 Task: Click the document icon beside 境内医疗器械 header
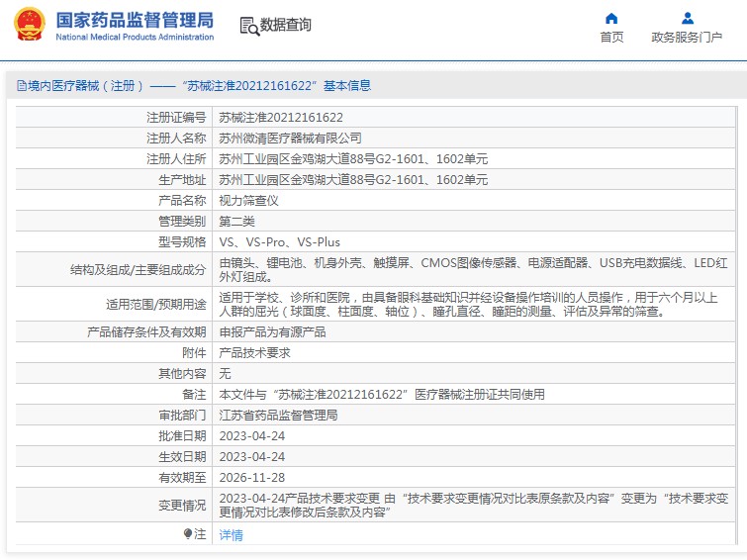coord(21,86)
